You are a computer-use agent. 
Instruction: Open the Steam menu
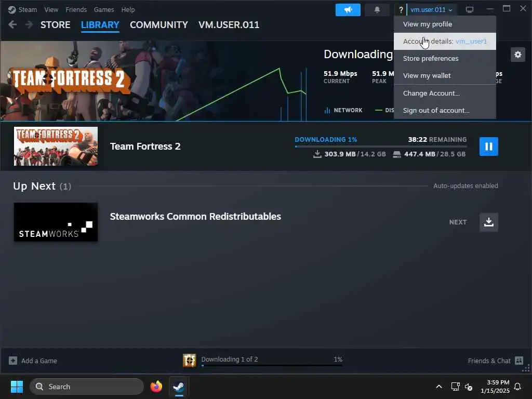[28, 10]
